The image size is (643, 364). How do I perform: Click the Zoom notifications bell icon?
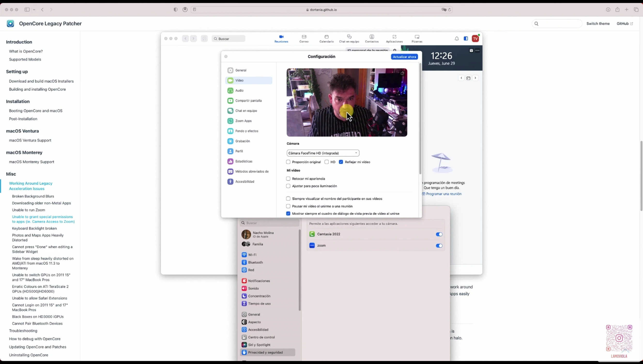(457, 38)
